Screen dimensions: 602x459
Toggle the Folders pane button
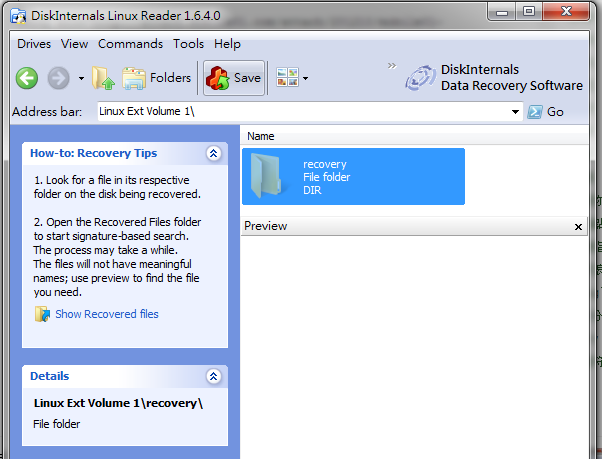tap(156, 78)
